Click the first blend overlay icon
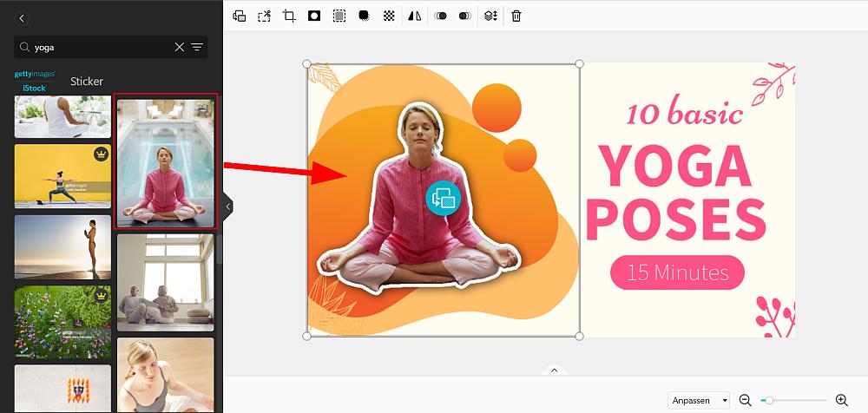Image resolution: width=868 pixels, height=413 pixels. coord(441,16)
